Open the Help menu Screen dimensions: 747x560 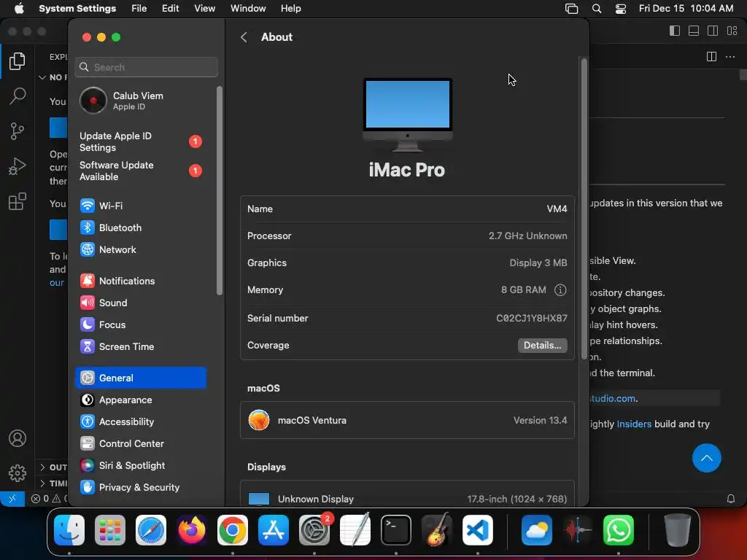pyautogui.click(x=290, y=9)
